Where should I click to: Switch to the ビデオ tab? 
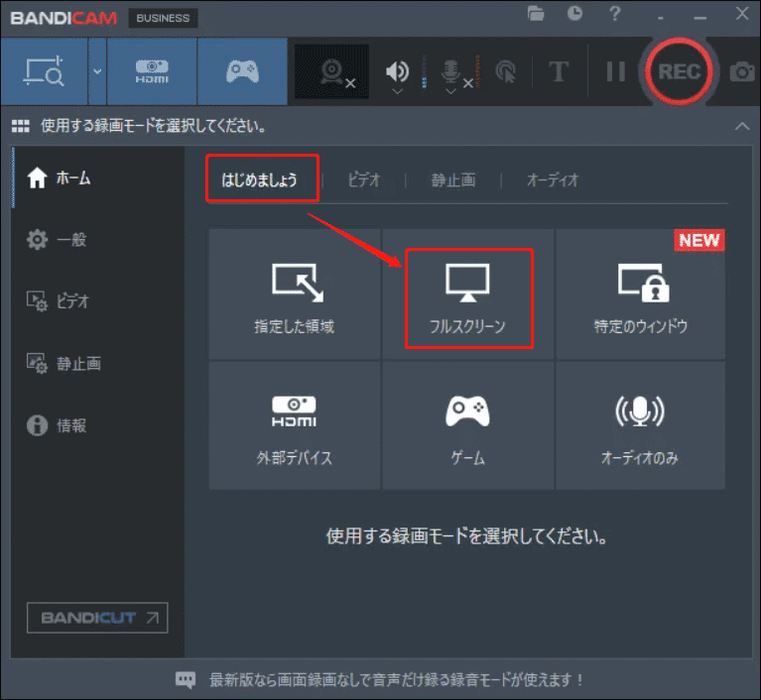[x=364, y=180]
